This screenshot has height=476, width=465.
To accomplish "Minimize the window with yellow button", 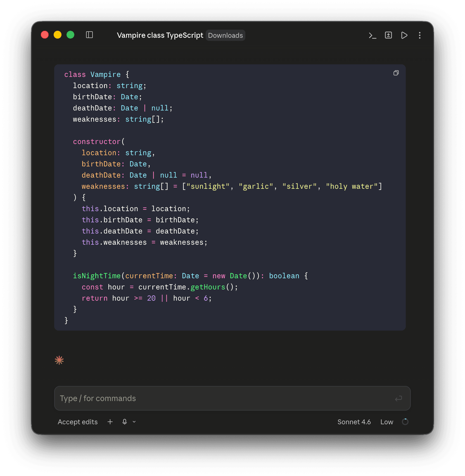I will [x=58, y=35].
